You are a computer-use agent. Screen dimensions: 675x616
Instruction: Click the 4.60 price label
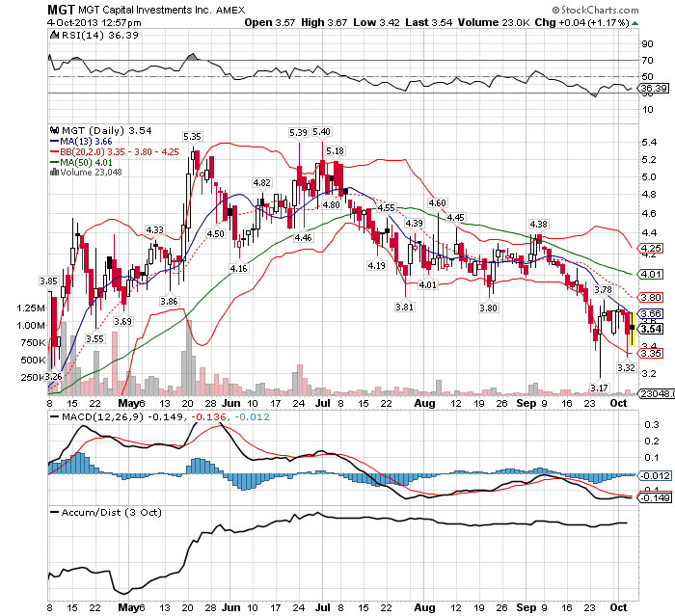pos(437,202)
